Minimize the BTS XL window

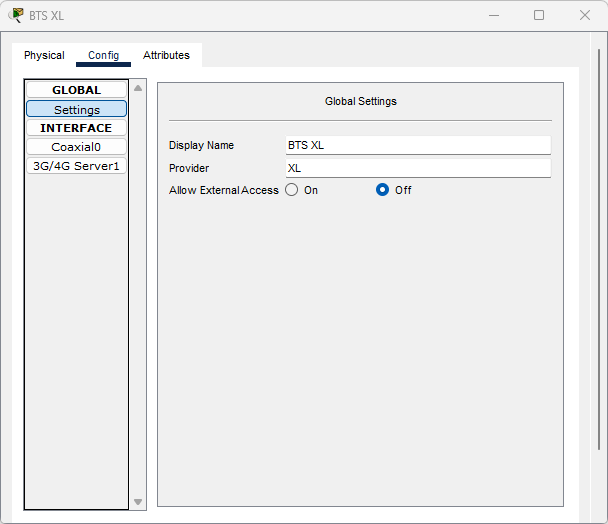point(494,16)
